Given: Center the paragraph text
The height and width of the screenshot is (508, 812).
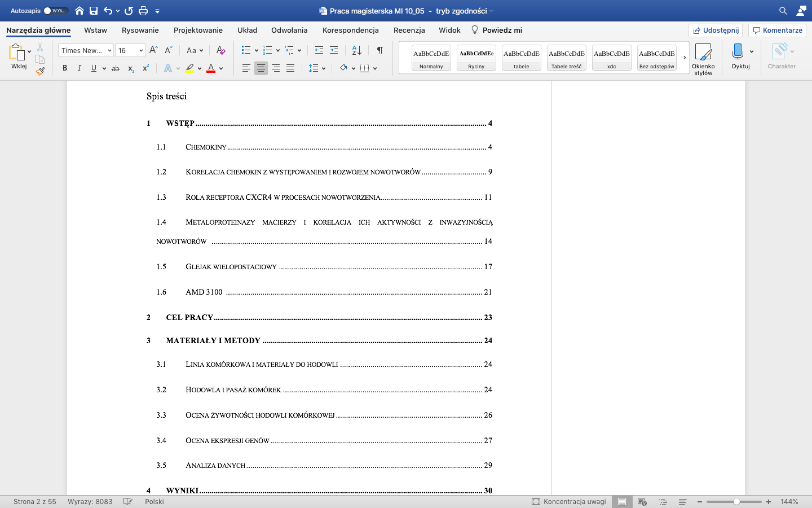Looking at the screenshot, I should 261,68.
